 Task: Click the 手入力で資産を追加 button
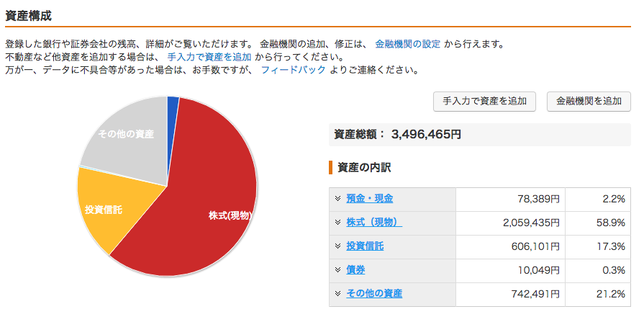click(x=484, y=101)
